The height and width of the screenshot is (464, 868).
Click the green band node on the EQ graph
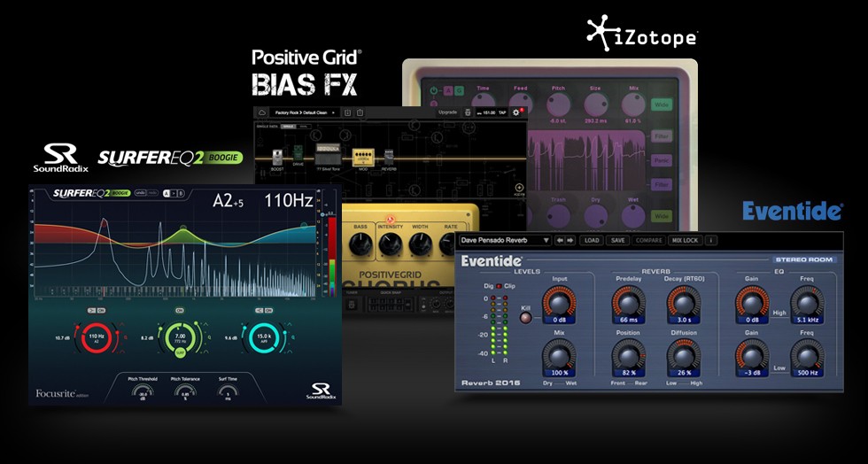183,228
